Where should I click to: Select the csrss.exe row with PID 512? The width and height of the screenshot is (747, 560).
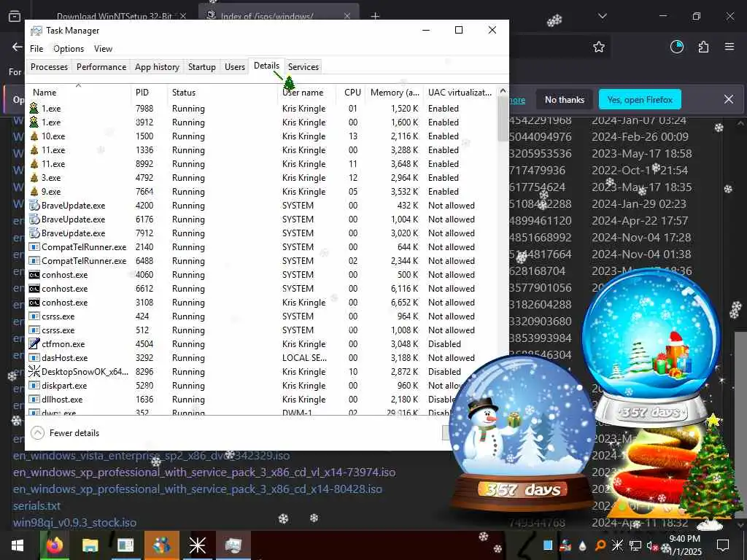pyautogui.click(x=262, y=330)
